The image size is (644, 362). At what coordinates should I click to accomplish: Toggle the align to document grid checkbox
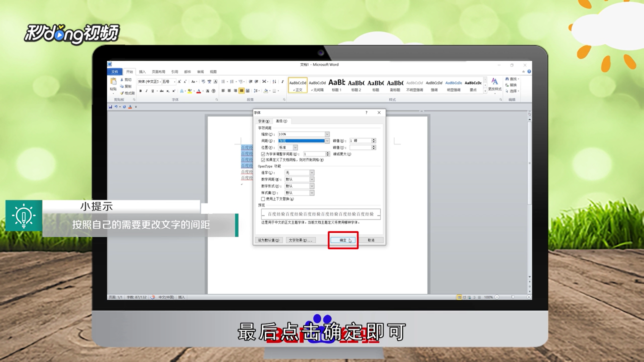pos(263,160)
